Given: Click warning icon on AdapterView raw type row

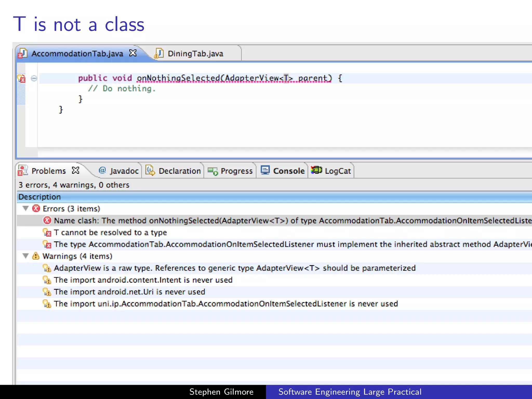Looking at the screenshot, I should [x=47, y=268].
